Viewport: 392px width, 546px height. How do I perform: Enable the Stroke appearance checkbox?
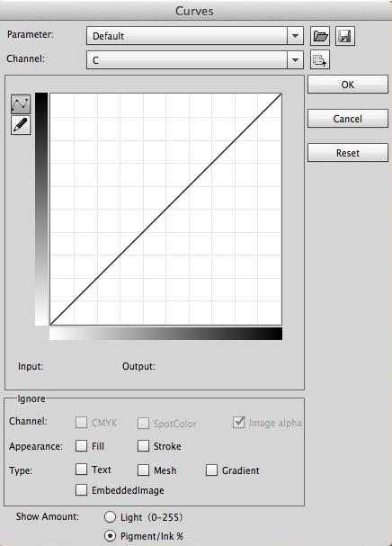point(143,445)
